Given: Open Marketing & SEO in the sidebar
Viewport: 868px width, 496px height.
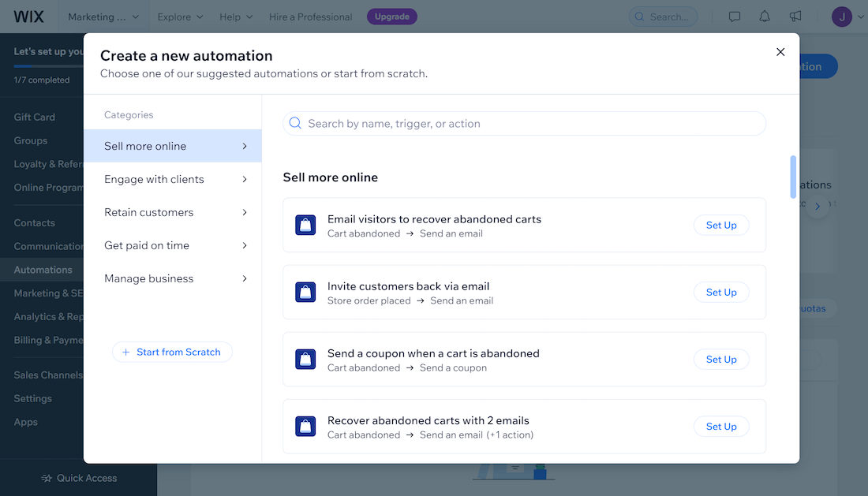Looking at the screenshot, I should (x=48, y=293).
